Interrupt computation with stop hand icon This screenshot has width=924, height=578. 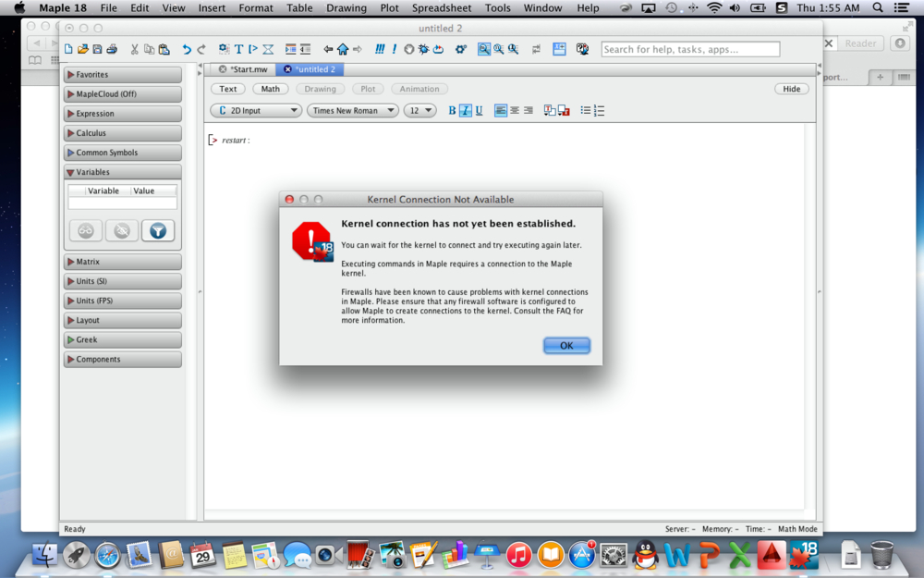pyautogui.click(x=409, y=50)
